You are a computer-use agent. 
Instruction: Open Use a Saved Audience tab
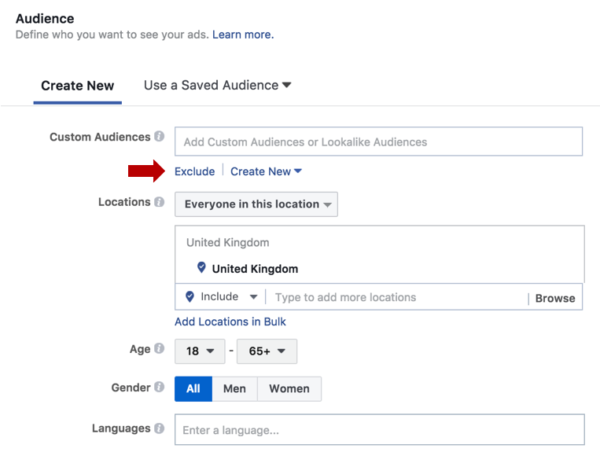(217, 85)
